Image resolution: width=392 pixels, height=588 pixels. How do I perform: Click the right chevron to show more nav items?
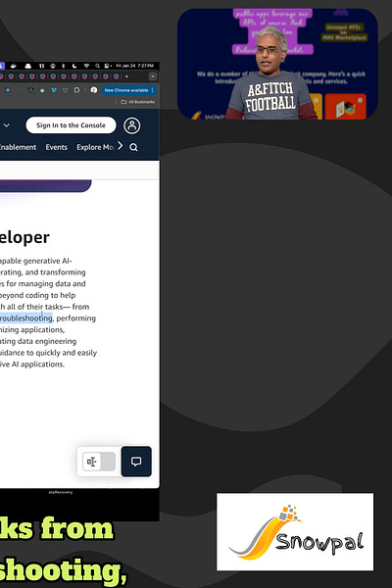point(120,146)
